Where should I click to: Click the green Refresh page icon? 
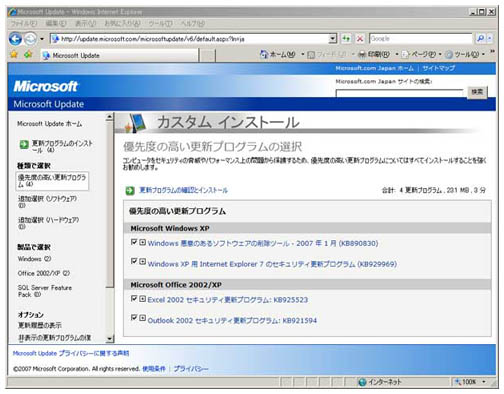coord(347,39)
